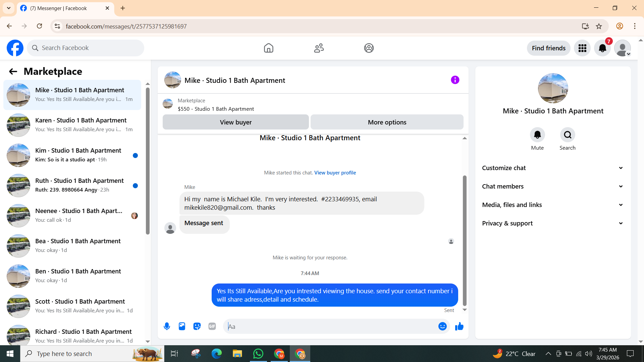Image resolution: width=644 pixels, height=362 pixels.
Task: Open Chrome three-dot menu
Action: [635, 26]
